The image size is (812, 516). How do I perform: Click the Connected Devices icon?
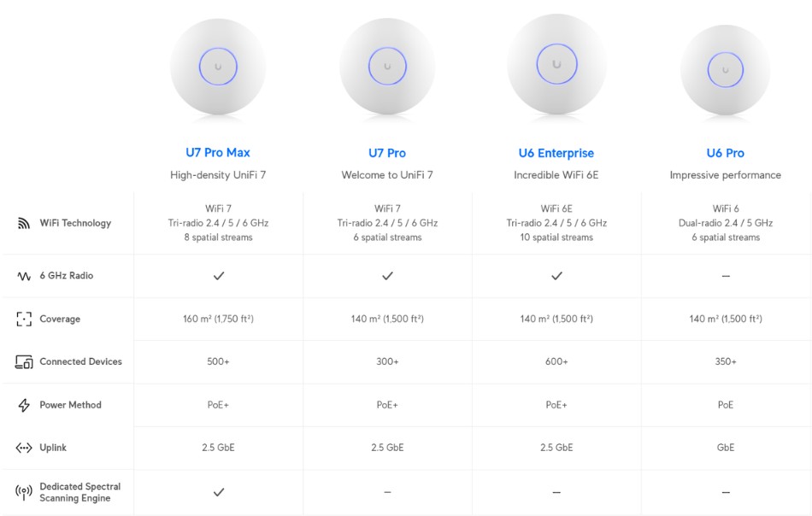(24, 362)
